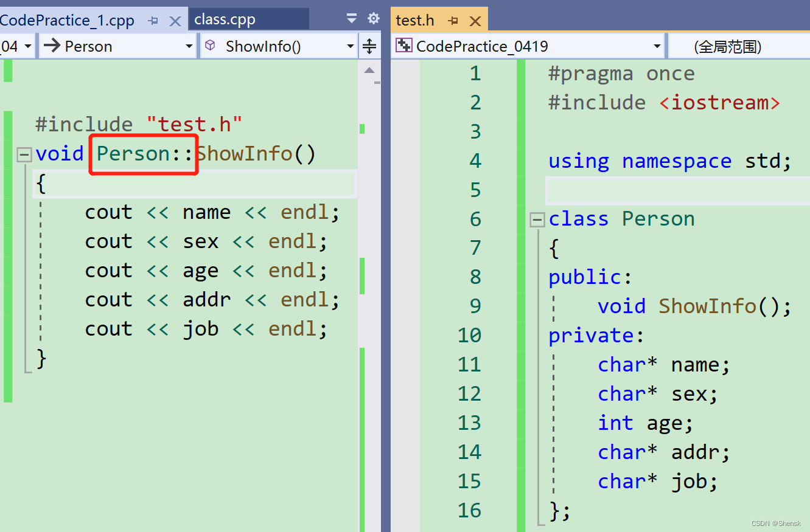Click the arrow icon beside Person
This screenshot has height=532, width=810.
coord(52,46)
